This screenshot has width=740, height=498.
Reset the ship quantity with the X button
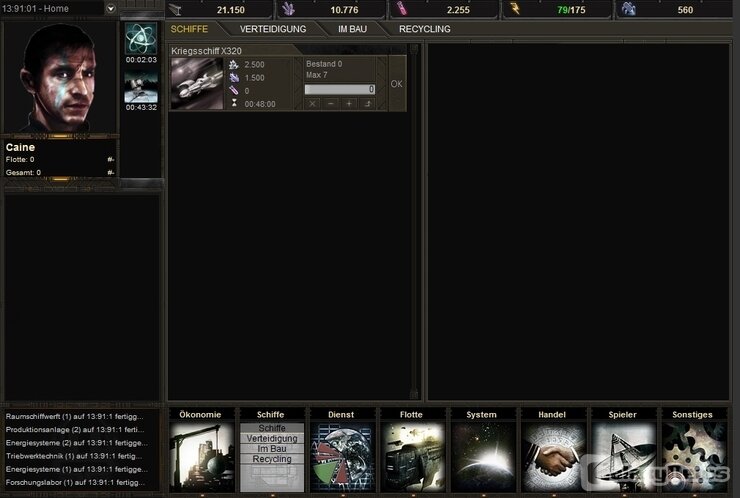pyautogui.click(x=312, y=103)
